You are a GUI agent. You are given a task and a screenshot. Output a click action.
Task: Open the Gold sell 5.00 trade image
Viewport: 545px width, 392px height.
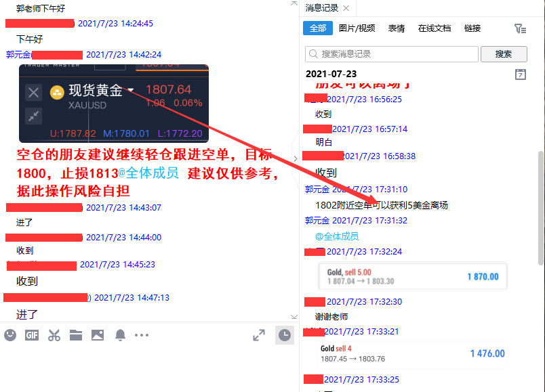coord(413,276)
